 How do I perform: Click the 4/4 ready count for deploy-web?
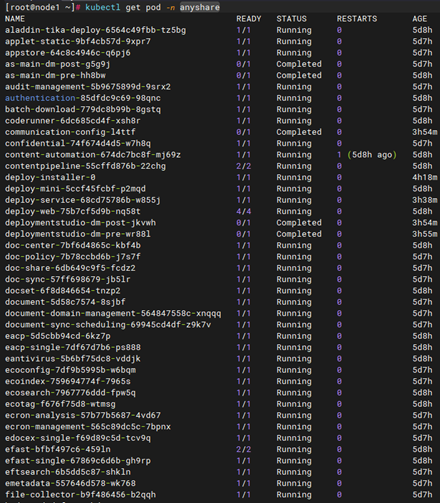point(244,211)
